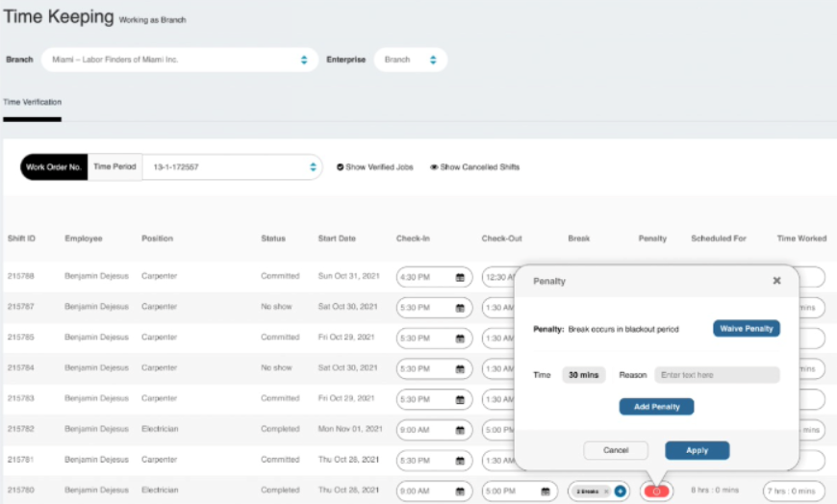The height and width of the screenshot is (504, 837).
Task: Toggle Show Verified Jobs
Action: click(375, 167)
